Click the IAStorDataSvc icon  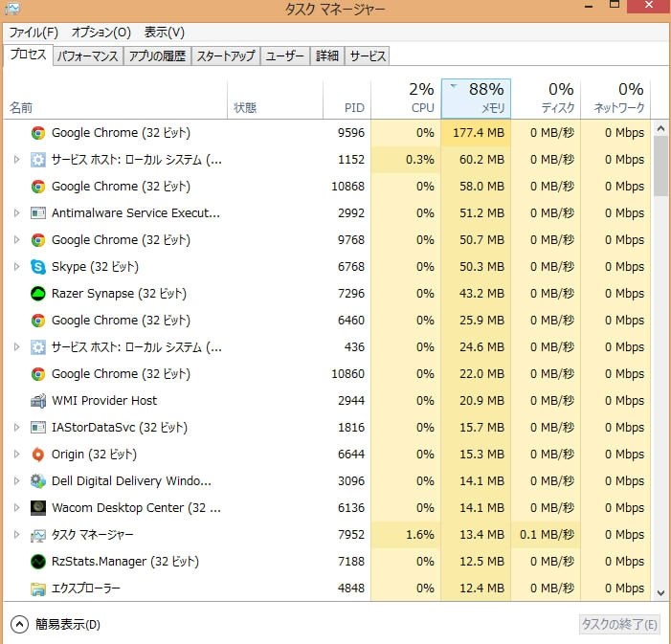tap(38, 428)
